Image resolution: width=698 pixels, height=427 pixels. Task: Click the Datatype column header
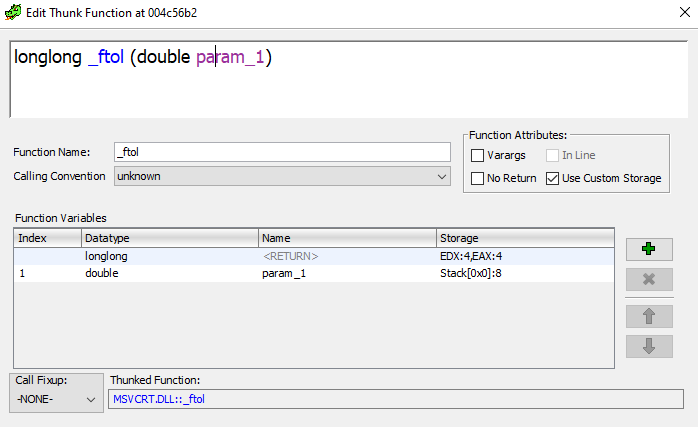[170, 238]
